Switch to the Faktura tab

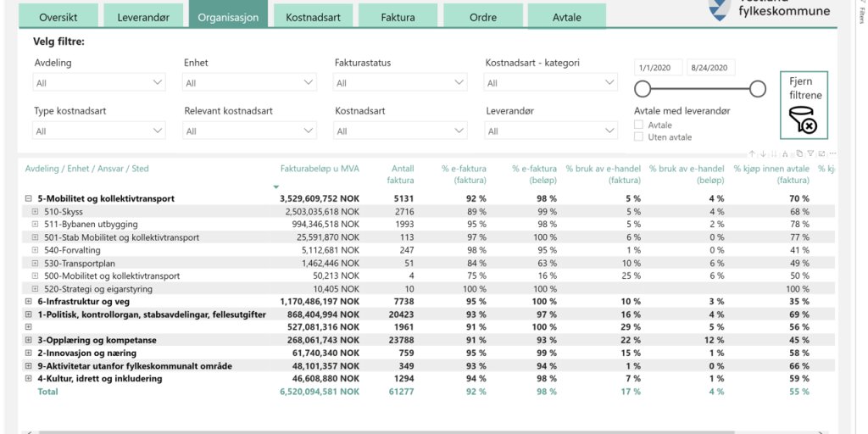398,17
